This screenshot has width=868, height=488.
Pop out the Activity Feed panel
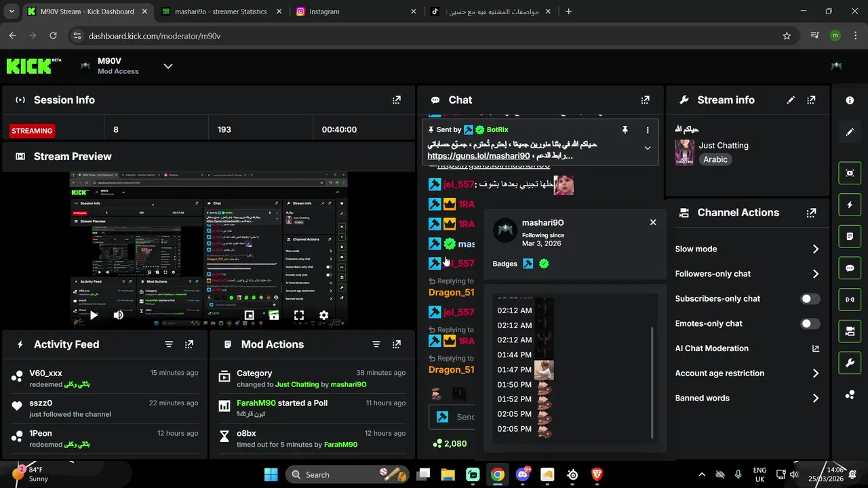tap(189, 344)
